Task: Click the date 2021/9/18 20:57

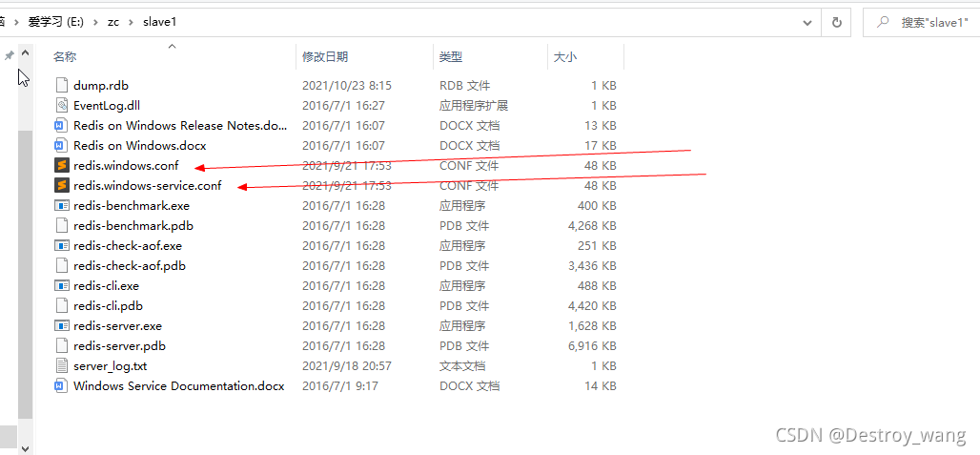Action: pos(347,365)
